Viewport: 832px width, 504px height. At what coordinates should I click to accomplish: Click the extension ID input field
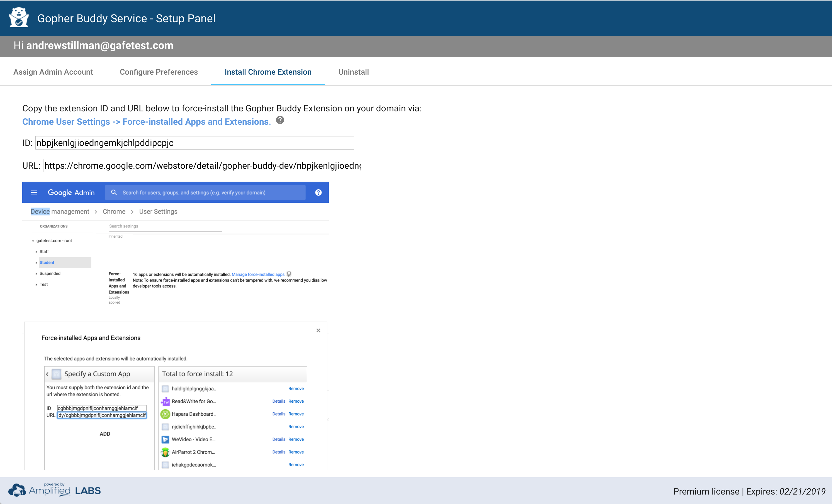(194, 143)
